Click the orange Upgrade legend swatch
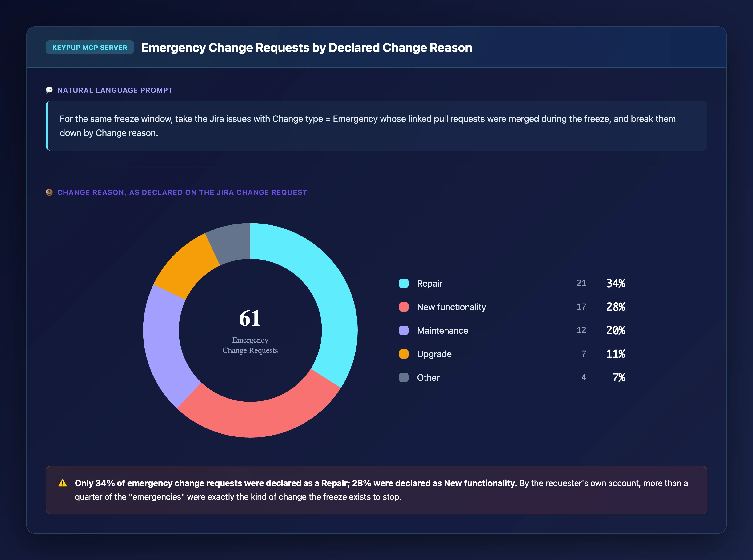The image size is (753, 560). (404, 354)
